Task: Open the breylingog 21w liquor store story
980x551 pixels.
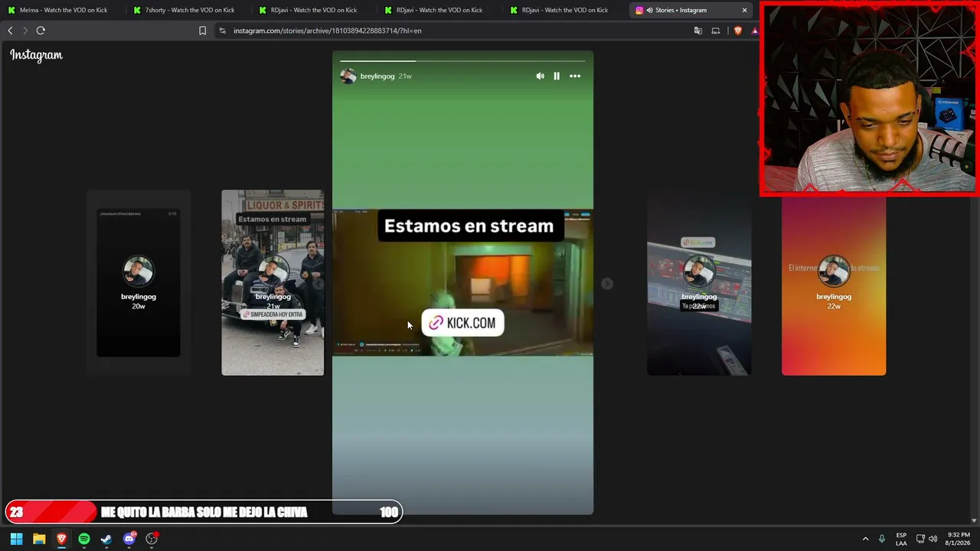Action: 273,282
